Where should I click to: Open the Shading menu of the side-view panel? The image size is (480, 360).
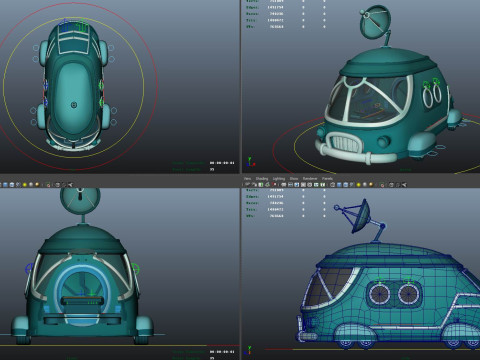pos(262,179)
